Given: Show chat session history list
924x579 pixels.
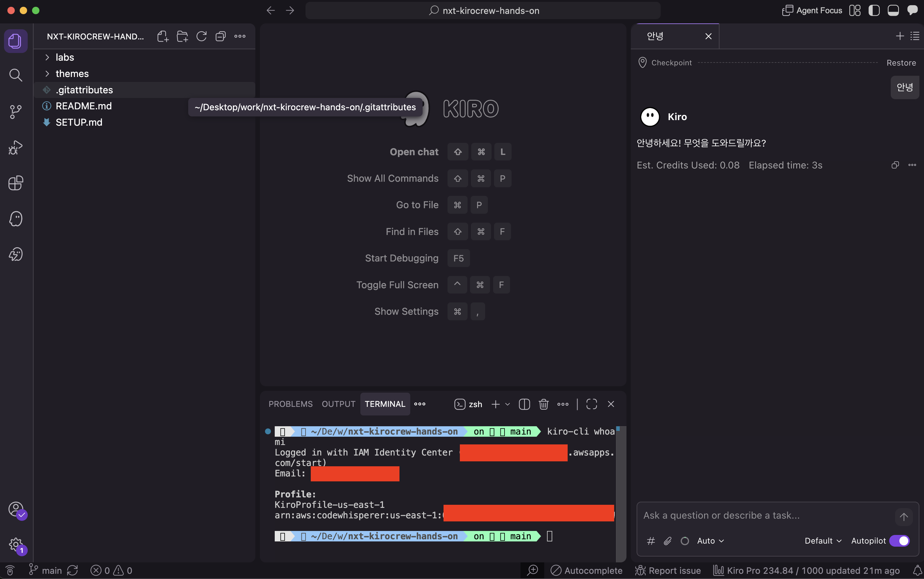Looking at the screenshot, I should pos(915,36).
